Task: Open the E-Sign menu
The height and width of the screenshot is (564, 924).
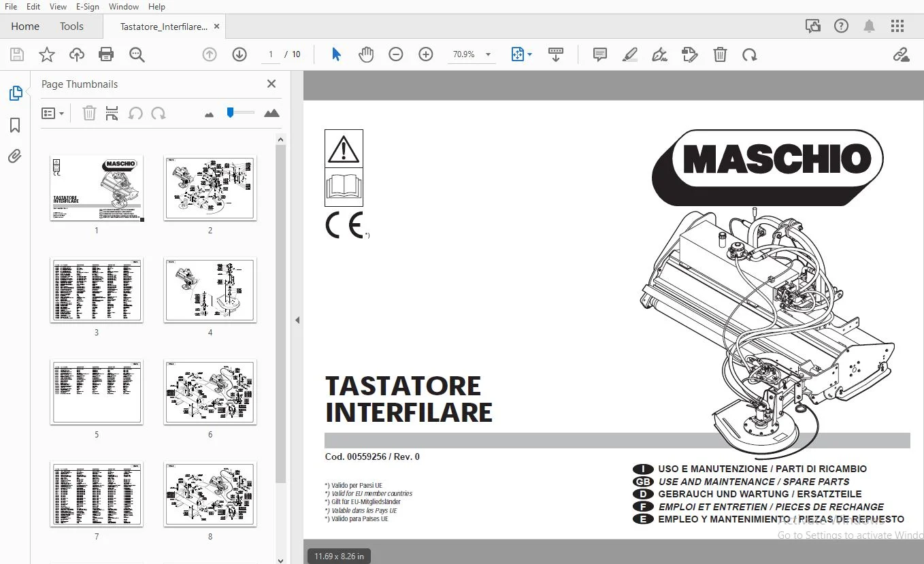Action: coord(87,7)
